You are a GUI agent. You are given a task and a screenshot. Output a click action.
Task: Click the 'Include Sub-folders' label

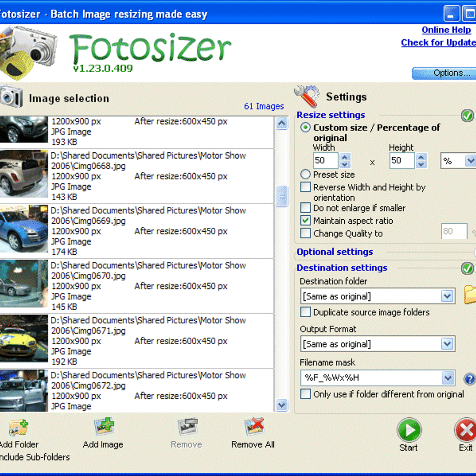(x=35, y=457)
